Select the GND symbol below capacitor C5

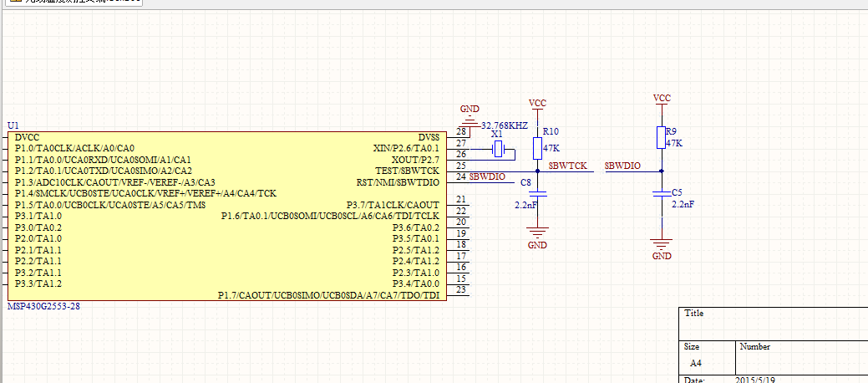[661, 244]
